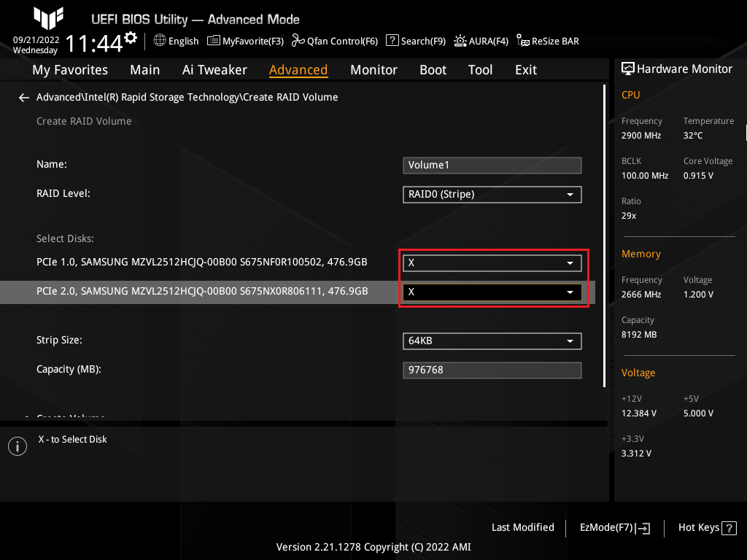The height and width of the screenshot is (560, 747).
Task: Switch to the Main tab
Action: (145, 70)
